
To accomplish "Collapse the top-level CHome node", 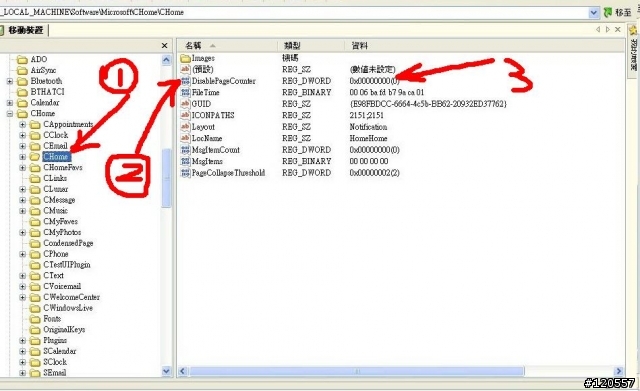I will [10, 113].
